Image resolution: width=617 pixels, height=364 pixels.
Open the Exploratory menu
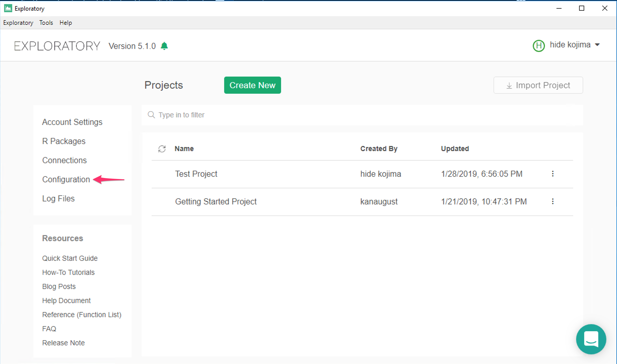[18, 23]
